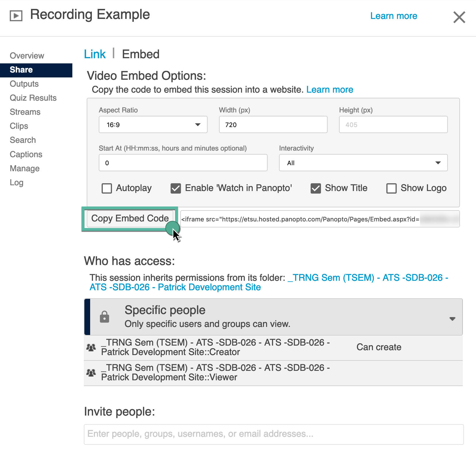This screenshot has height=456, width=476.
Task: Click the lock icon next to Specific people
Action: pyautogui.click(x=105, y=317)
